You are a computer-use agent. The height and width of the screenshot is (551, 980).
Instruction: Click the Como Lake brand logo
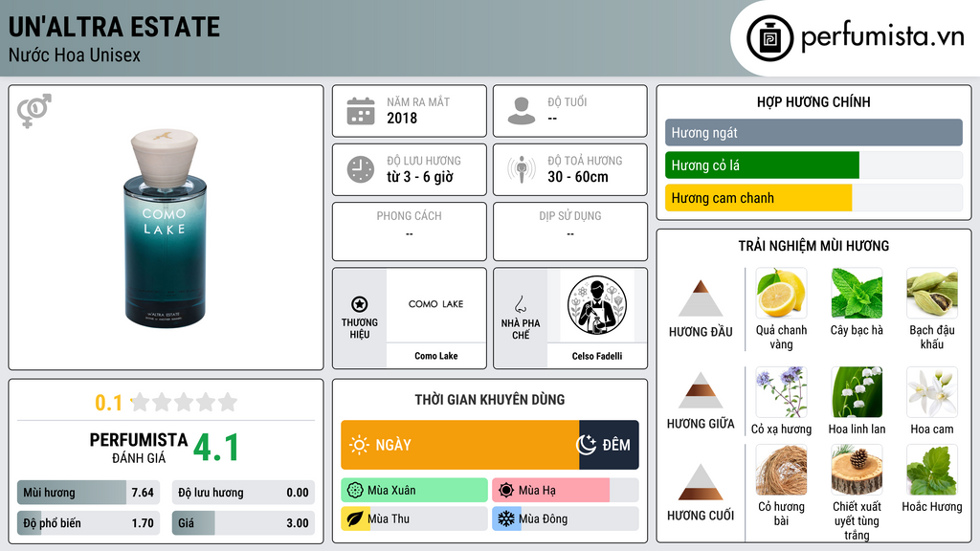(x=435, y=304)
